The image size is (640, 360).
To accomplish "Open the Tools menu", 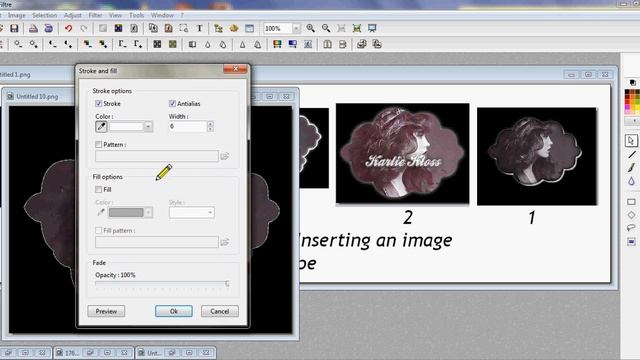I will click(137, 15).
